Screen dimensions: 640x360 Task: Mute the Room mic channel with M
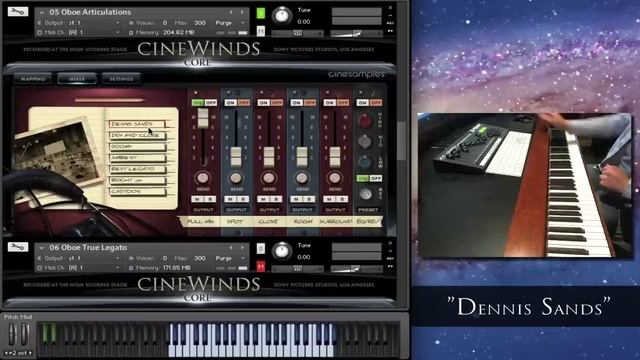click(297, 199)
